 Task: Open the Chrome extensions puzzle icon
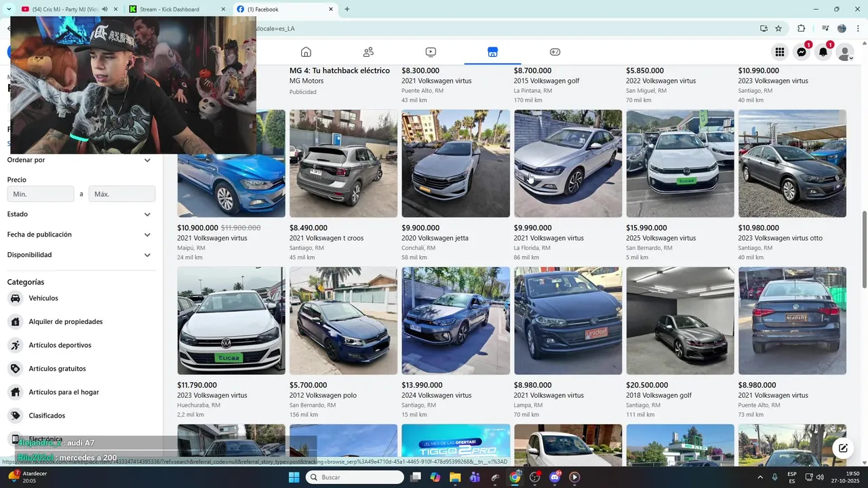click(x=801, y=28)
